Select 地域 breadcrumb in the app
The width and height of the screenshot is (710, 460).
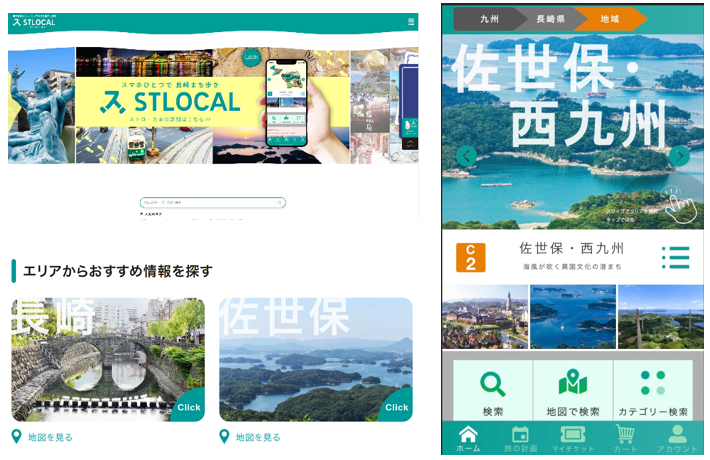[610, 19]
